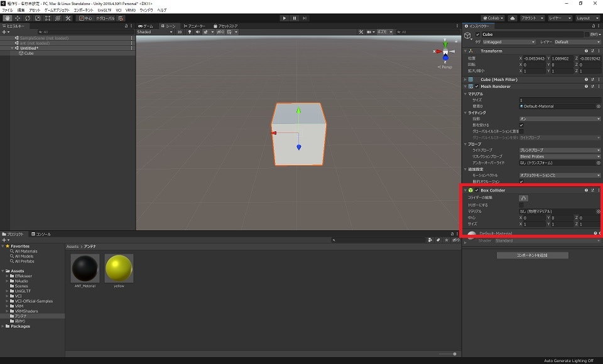This screenshot has height=364, width=603.
Task: Pause the game playback
Action: [x=295, y=18]
